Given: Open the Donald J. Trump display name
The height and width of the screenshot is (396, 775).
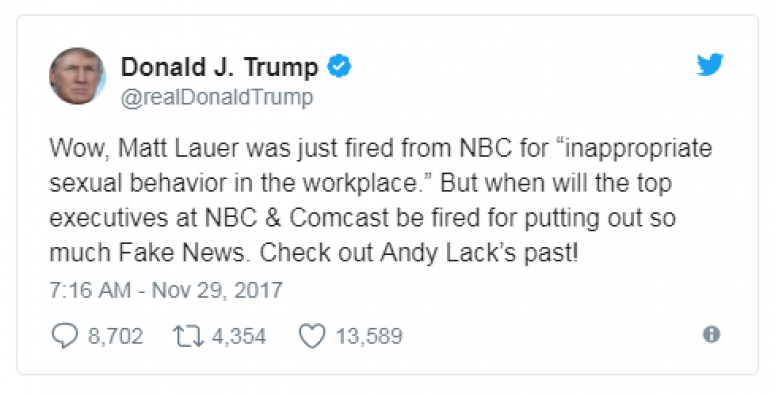Looking at the screenshot, I should (219, 67).
